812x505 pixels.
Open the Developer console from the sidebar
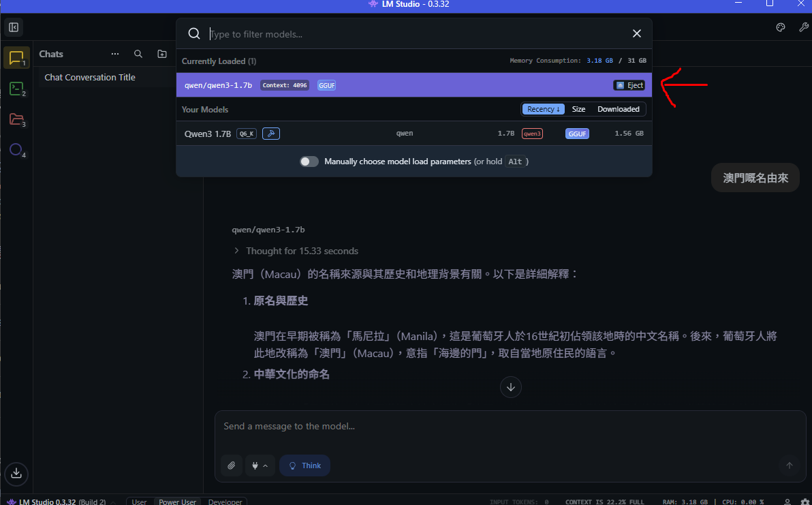16,89
